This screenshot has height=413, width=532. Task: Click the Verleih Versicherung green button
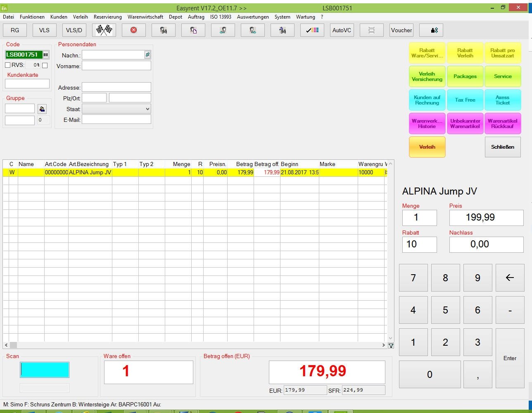pyautogui.click(x=427, y=76)
